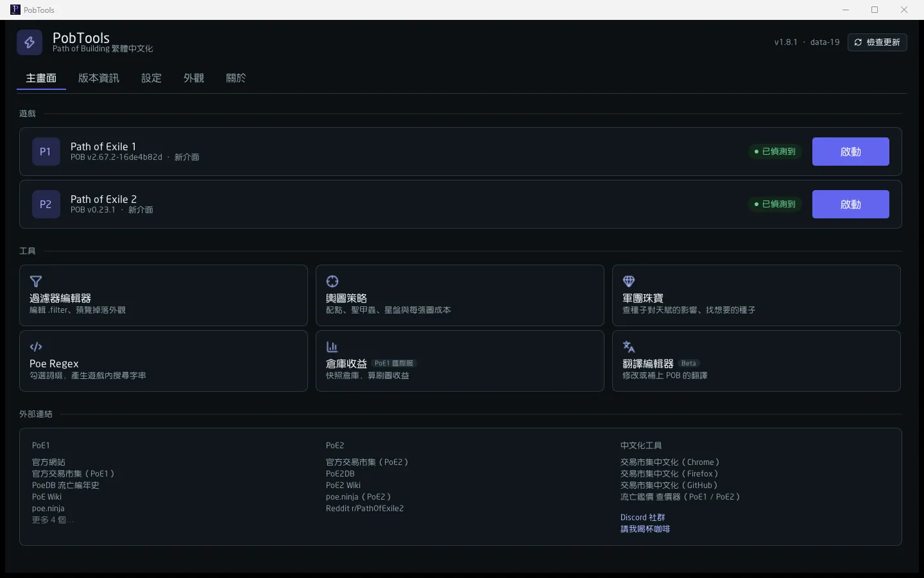
Task: Minimize the PobTools window
Action: click(846, 10)
